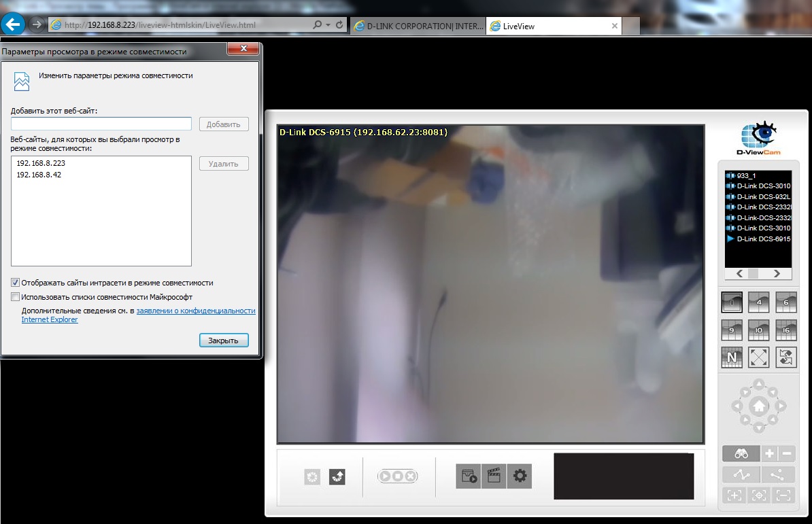Select D-Link DCS-6915 in the camera list
The image size is (812, 524).
click(758, 239)
